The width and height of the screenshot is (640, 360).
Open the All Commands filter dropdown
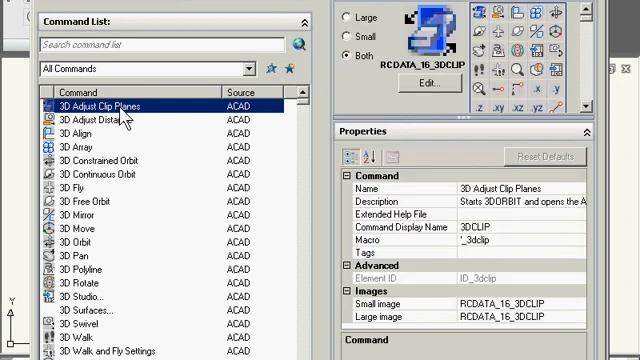pyautogui.click(x=249, y=69)
